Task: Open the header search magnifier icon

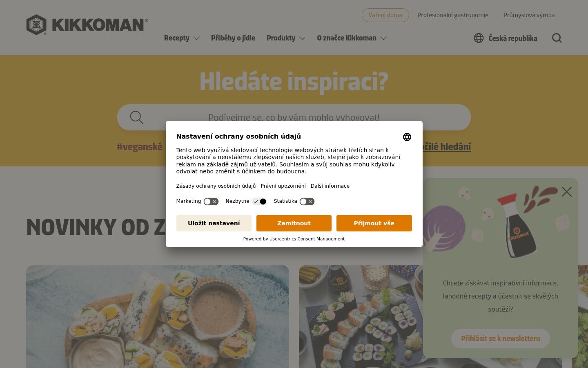Action: pyautogui.click(x=557, y=38)
